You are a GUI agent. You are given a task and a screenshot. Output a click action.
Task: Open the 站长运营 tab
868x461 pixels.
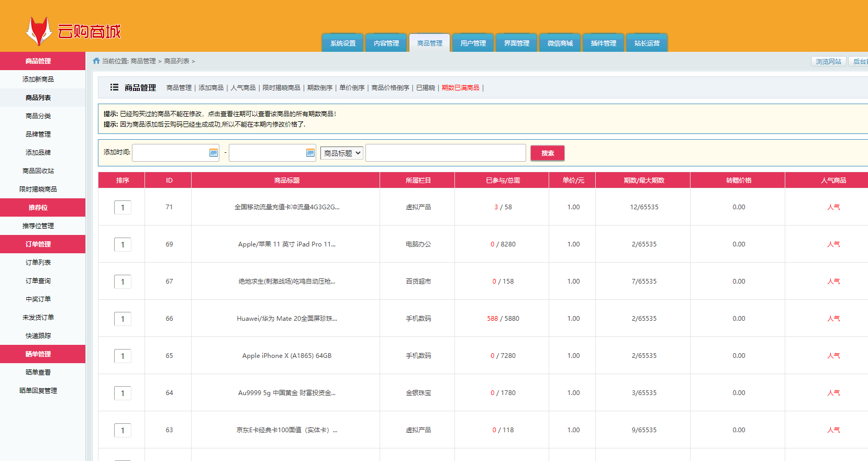647,43
